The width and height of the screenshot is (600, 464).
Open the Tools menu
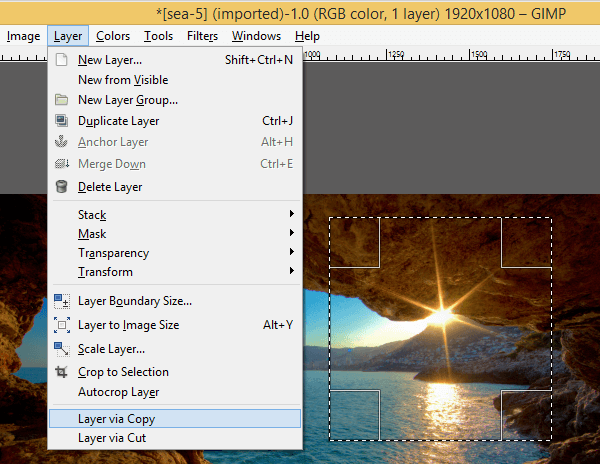coord(158,36)
